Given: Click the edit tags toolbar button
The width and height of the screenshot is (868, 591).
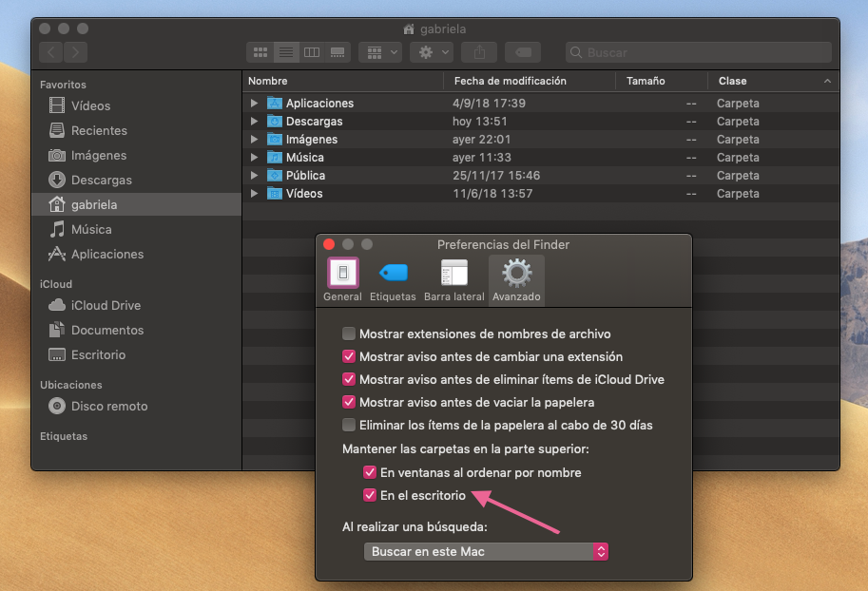Looking at the screenshot, I should pos(523,52).
